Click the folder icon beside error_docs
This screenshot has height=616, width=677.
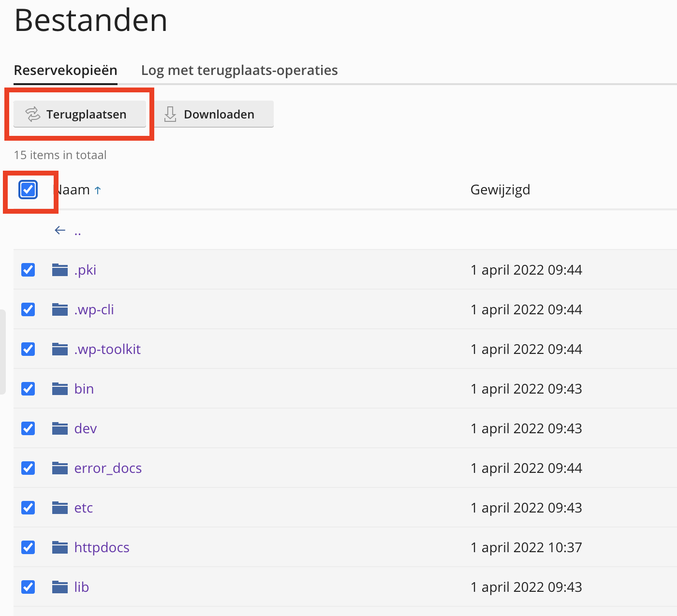click(x=60, y=468)
